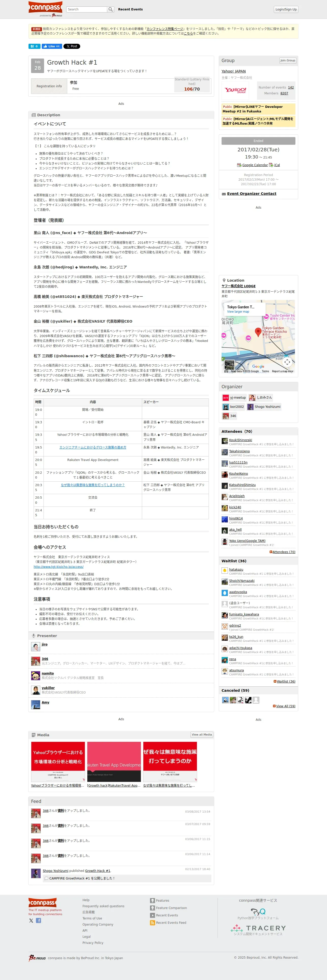Viewport: 327px width, 980px height.
Task: Open なぜ我々は無意味な施策 slide thumbnail
Action: pyautogui.click(x=170, y=762)
